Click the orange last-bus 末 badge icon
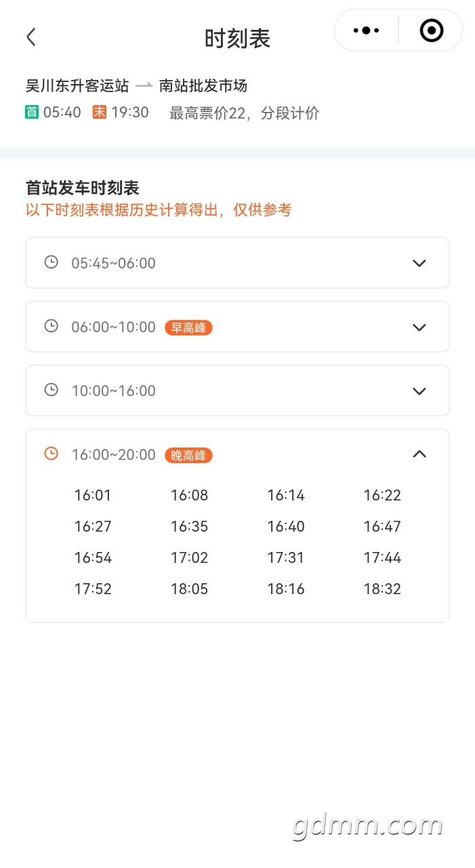The image size is (475, 868). (100, 113)
